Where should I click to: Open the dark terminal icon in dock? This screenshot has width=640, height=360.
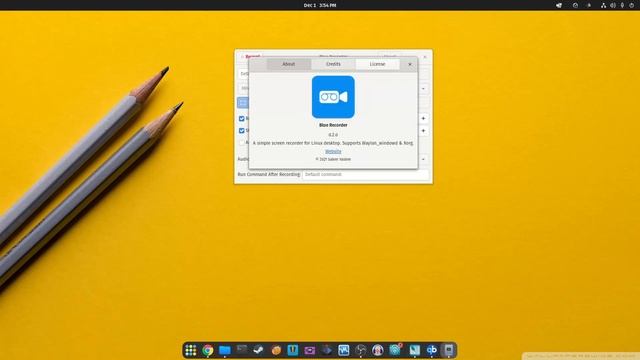click(x=242, y=350)
